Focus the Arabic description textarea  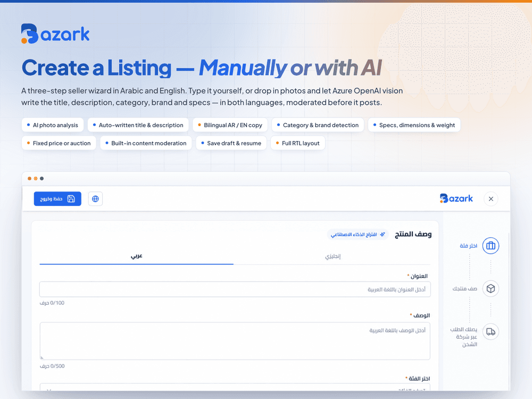pos(235,341)
